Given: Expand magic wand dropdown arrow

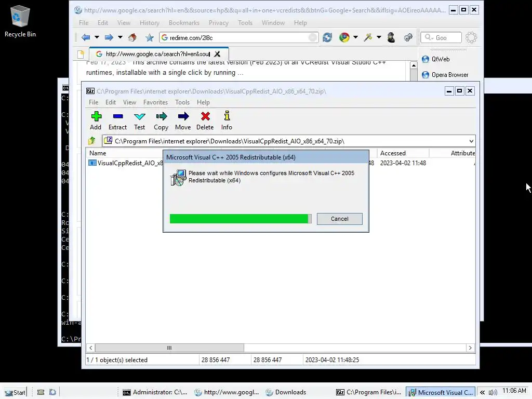Looking at the screenshot, I should pyautogui.click(x=379, y=37).
